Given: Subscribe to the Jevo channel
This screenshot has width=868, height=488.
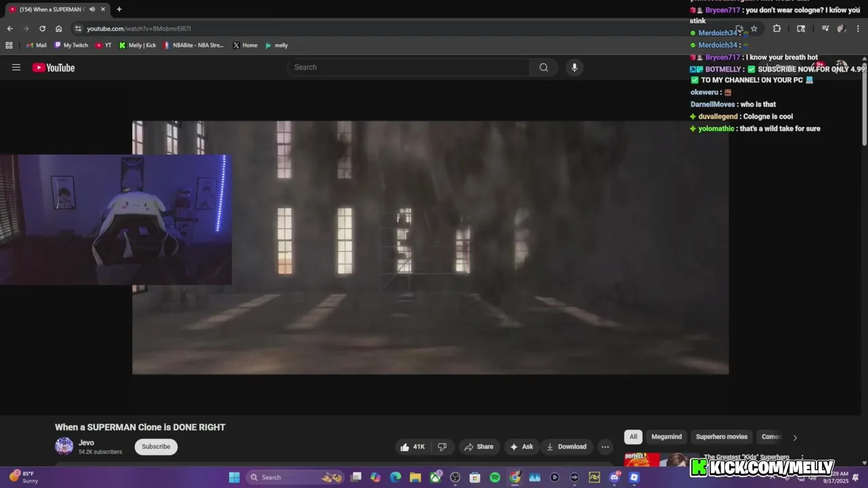Looking at the screenshot, I should [156, 447].
